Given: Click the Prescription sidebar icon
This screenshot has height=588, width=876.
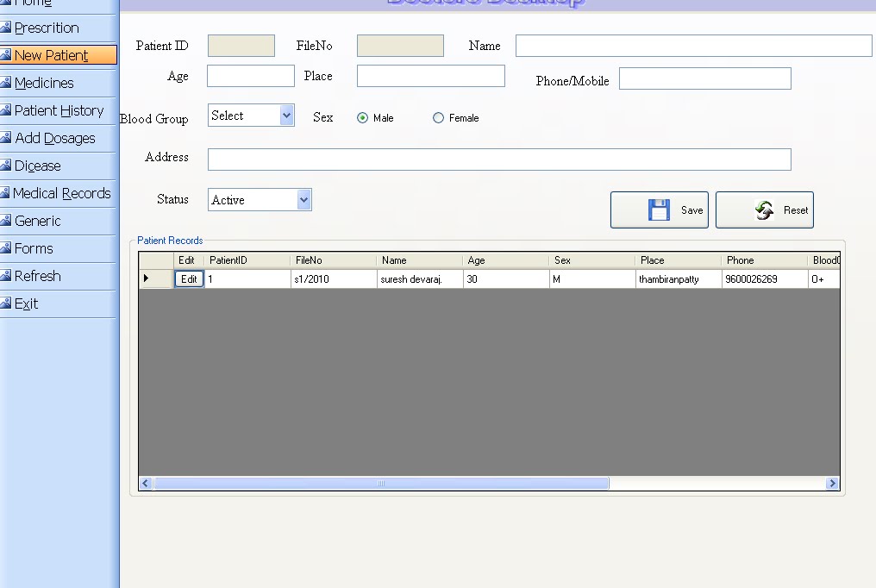Looking at the screenshot, I should [x=7, y=28].
